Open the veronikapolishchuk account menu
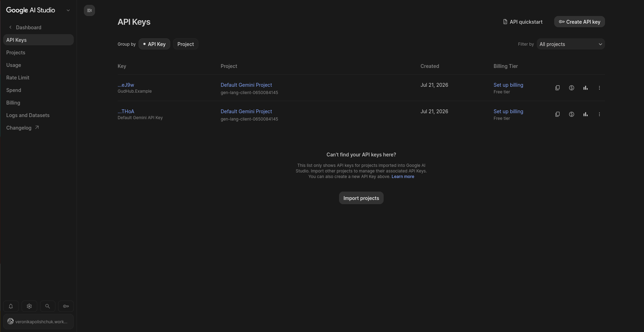The height and width of the screenshot is (332, 644). pyautogui.click(x=38, y=322)
